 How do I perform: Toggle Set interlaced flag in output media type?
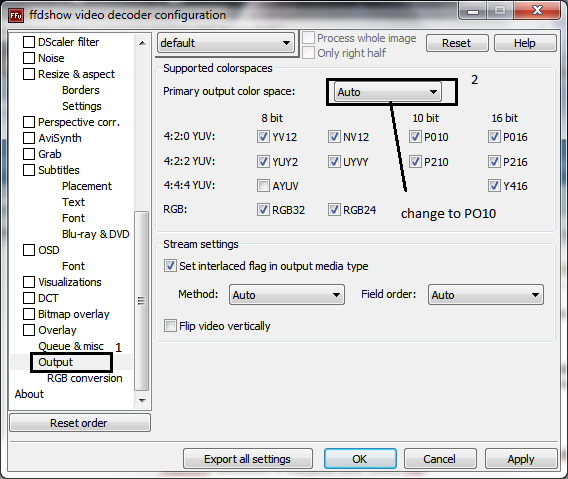tap(170, 266)
